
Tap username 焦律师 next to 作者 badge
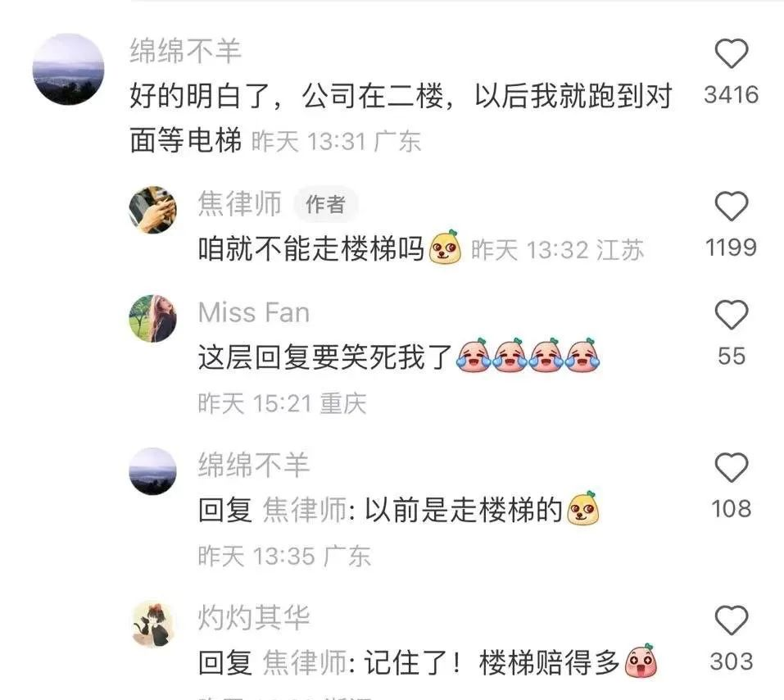239,203
